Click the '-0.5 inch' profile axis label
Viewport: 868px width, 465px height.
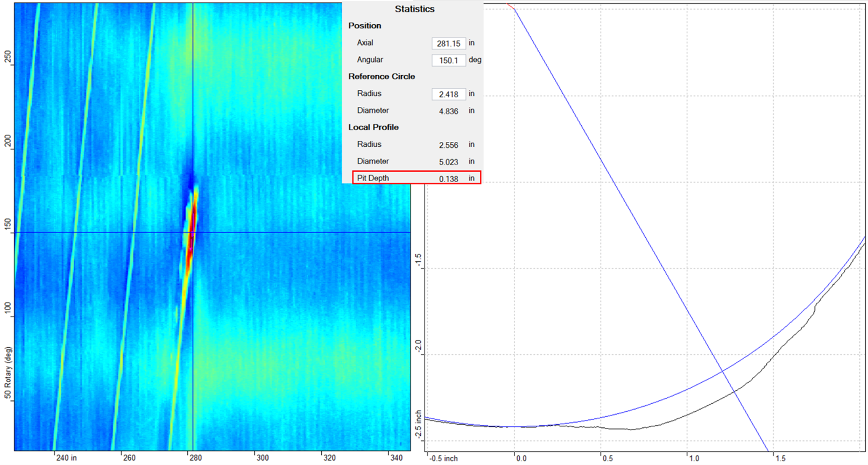coord(444,459)
